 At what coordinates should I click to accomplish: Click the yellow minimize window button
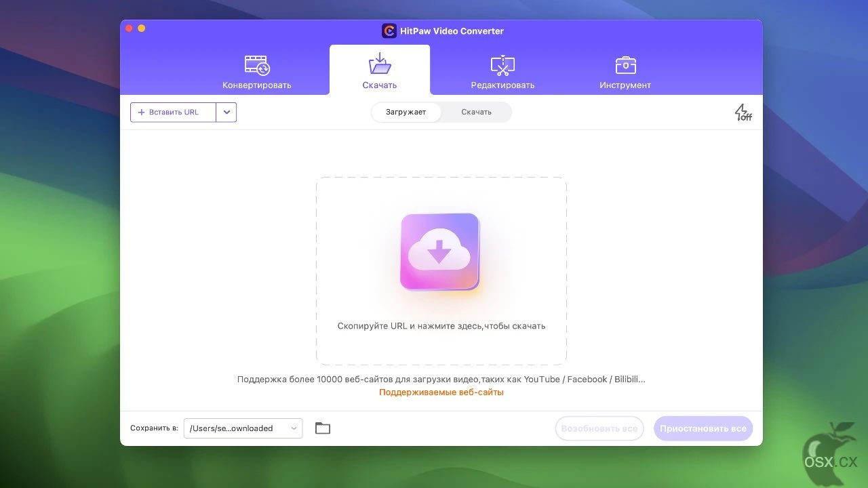point(142,28)
